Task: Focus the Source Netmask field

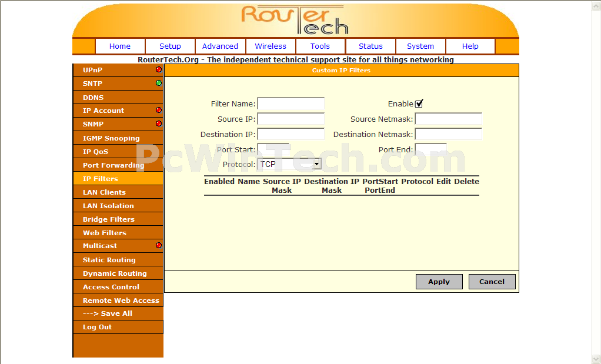Action: point(449,119)
